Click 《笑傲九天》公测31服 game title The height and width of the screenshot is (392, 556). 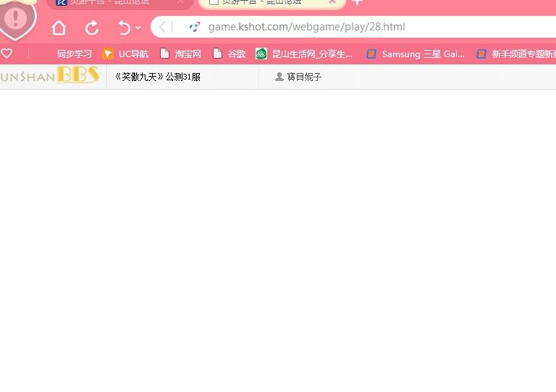pos(158,77)
